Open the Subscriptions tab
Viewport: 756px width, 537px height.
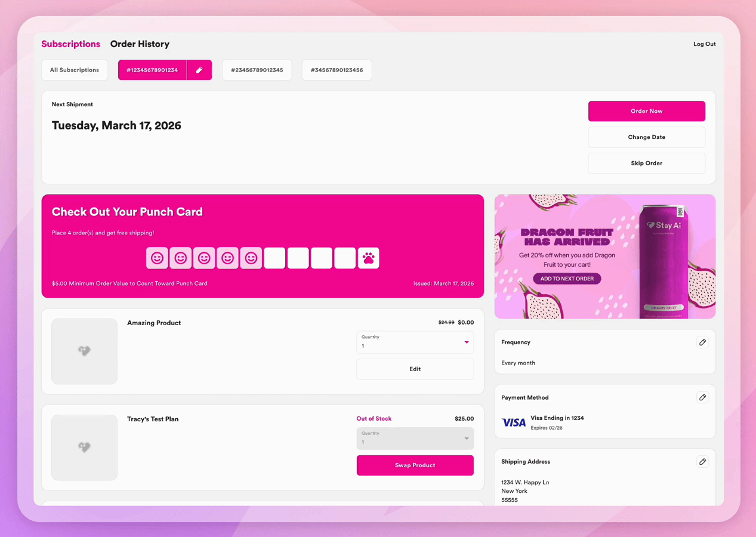[x=70, y=44]
